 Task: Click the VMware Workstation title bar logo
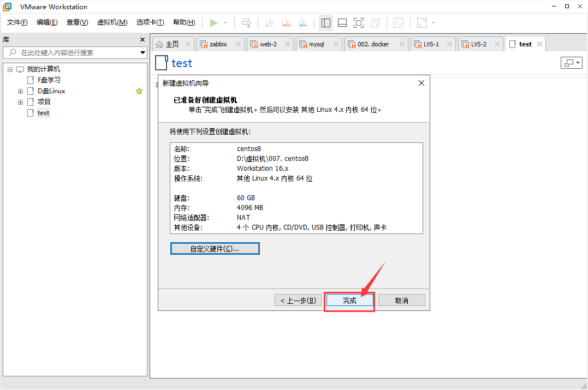[x=7, y=7]
